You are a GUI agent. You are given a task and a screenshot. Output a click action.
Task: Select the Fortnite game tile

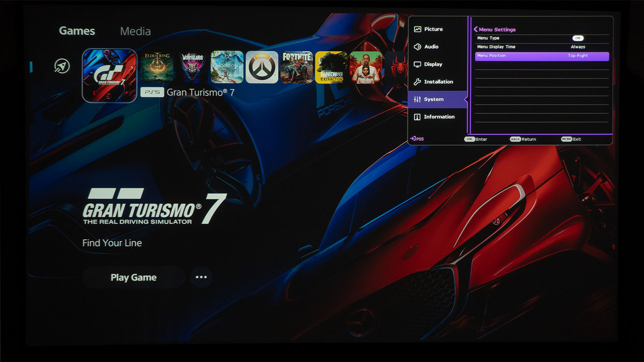click(297, 67)
